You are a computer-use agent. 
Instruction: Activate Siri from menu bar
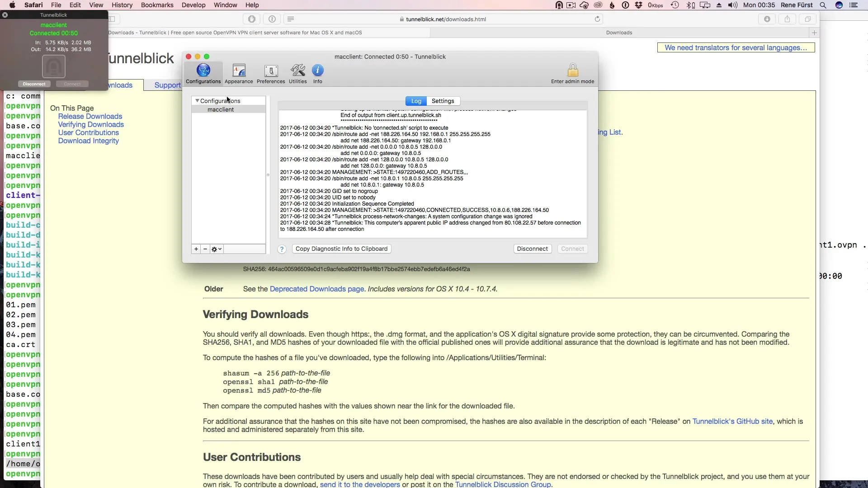839,5
